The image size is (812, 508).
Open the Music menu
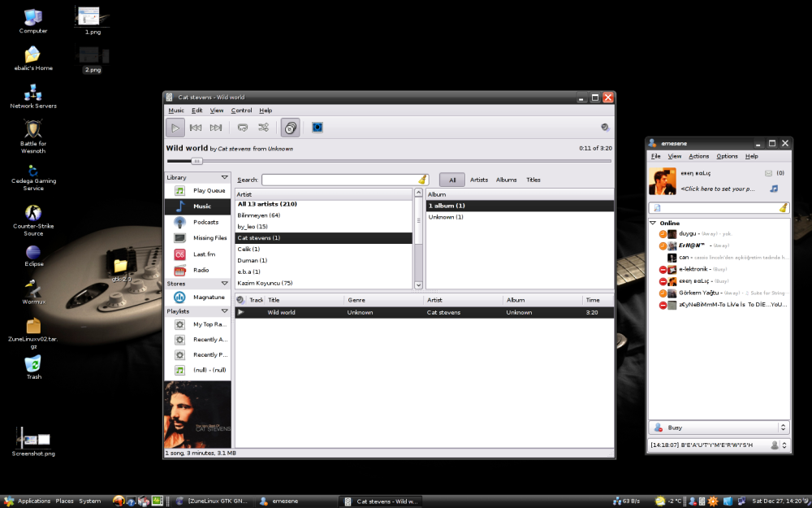(x=176, y=111)
